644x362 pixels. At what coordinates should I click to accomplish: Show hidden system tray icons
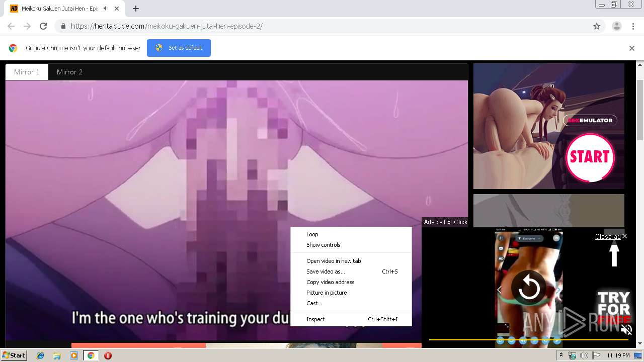(561, 355)
